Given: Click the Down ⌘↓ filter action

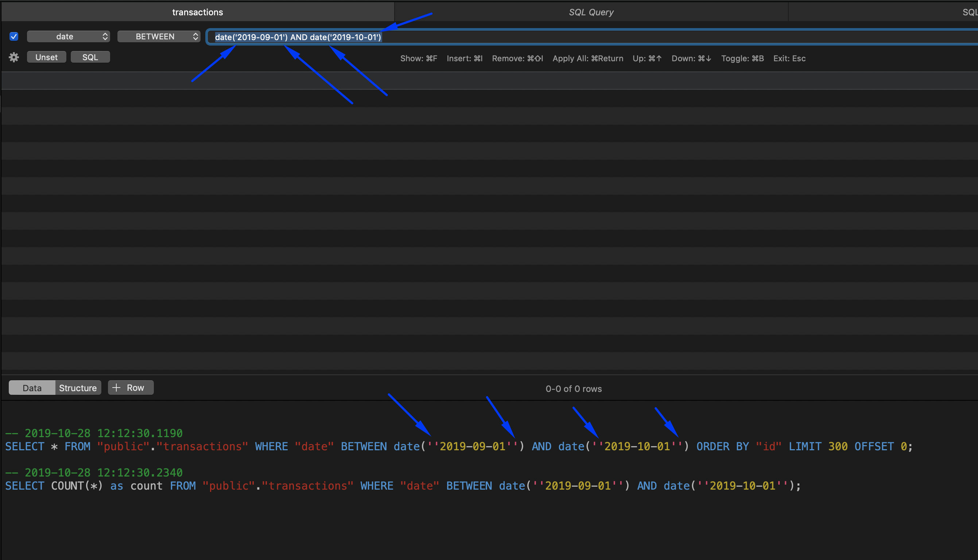Looking at the screenshot, I should 690,58.
